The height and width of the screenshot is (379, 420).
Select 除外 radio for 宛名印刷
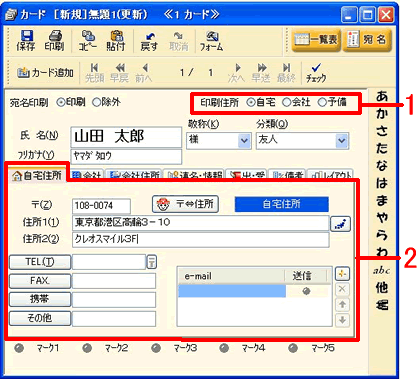pos(96,102)
